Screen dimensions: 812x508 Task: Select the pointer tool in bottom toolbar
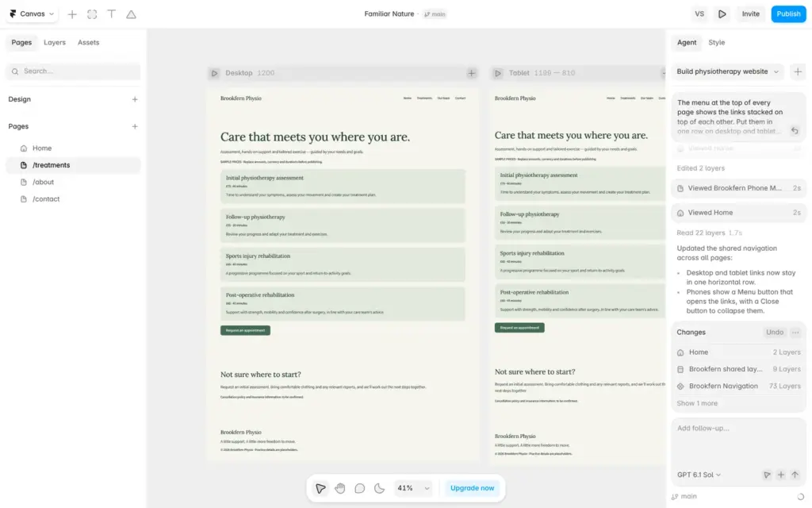(x=320, y=488)
